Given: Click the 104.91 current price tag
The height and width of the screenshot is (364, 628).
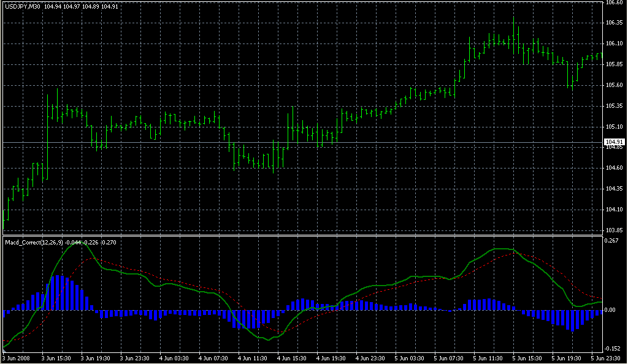Looking at the screenshot, I should [x=613, y=142].
